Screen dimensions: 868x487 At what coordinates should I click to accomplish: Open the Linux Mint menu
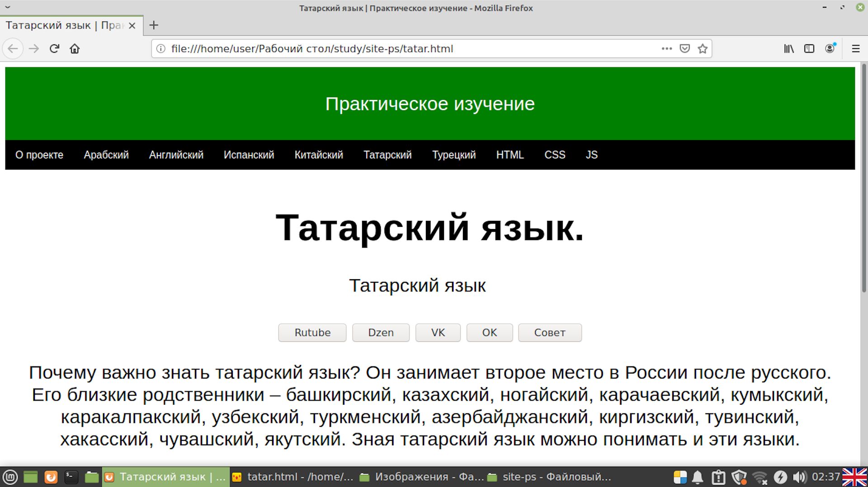pyautogui.click(x=10, y=477)
